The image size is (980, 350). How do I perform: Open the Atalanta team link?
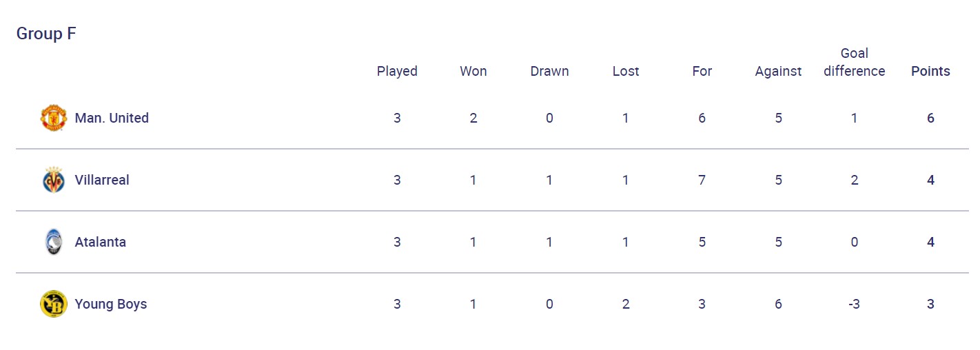click(x=101, y=242)
